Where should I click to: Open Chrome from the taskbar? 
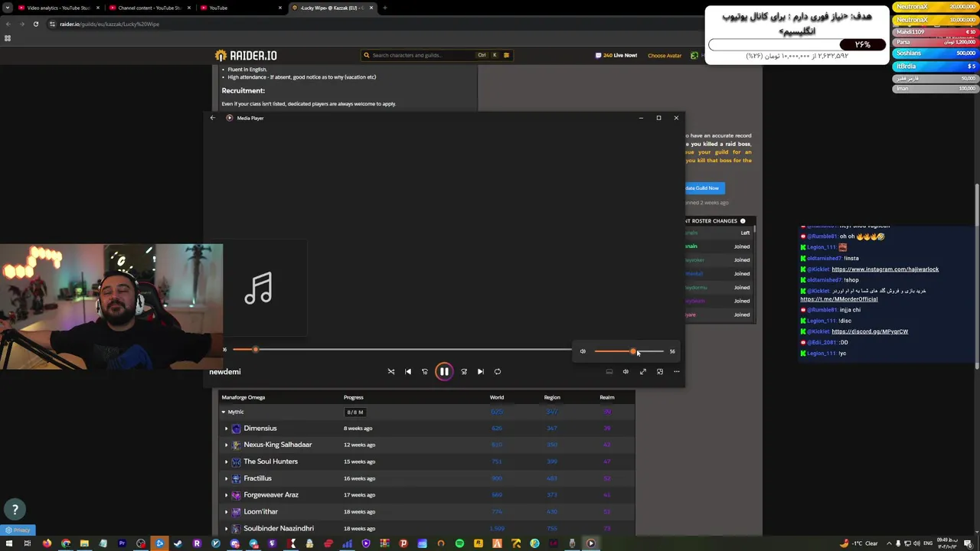(x=66, y=543)
